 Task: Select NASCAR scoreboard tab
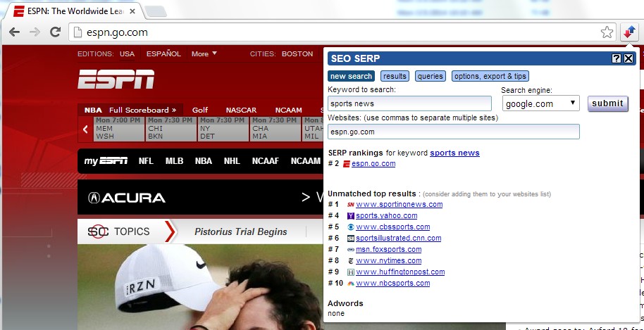click(241, 110)
